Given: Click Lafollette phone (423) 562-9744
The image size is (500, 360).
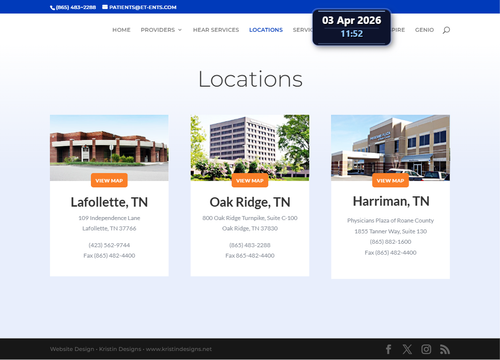Looking at the screenshot, I should pyautogui.click(x=109, y=245).
